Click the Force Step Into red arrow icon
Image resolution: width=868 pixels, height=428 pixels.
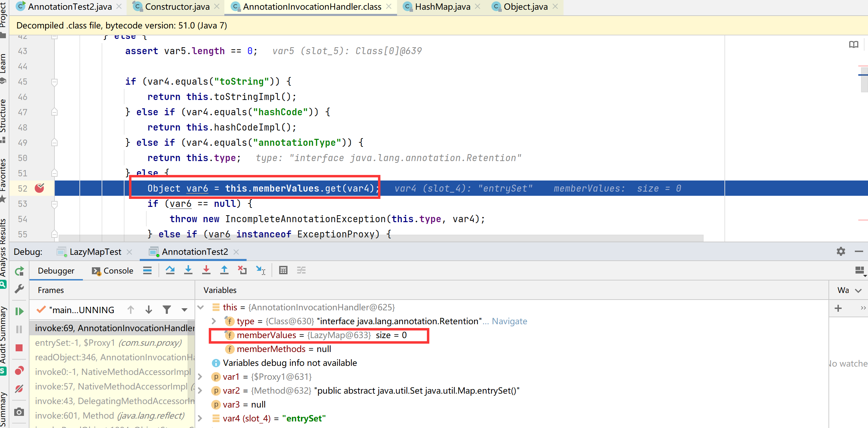pyautogui.click(x=206, y=270)
